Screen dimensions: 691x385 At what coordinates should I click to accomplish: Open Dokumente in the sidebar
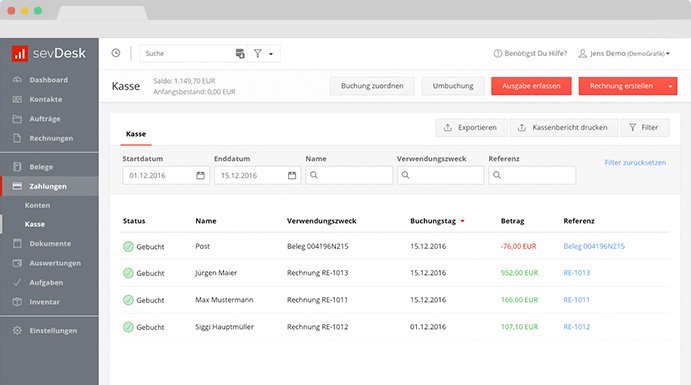pyautogui.click(x=50, y=243)
